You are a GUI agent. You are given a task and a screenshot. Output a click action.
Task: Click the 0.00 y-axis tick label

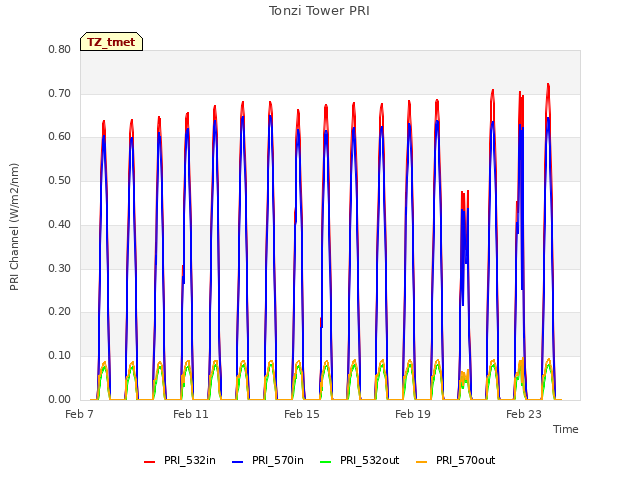pyautogui.click(x=60, y=399)
